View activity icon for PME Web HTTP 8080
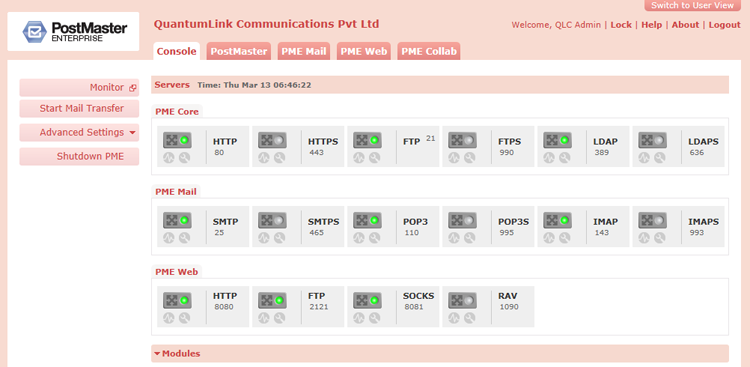Screen dimensions: 750x367 168,318
